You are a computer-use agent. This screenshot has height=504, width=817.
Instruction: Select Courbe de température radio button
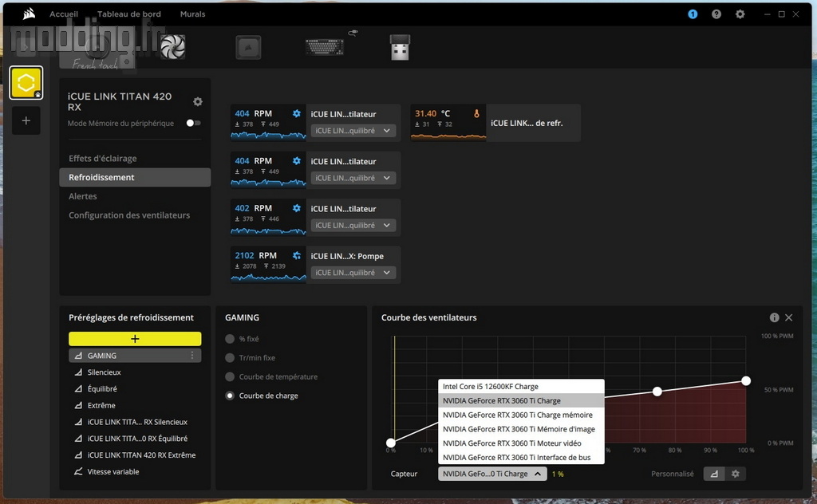pyautogui.click(x=230, y=376)
